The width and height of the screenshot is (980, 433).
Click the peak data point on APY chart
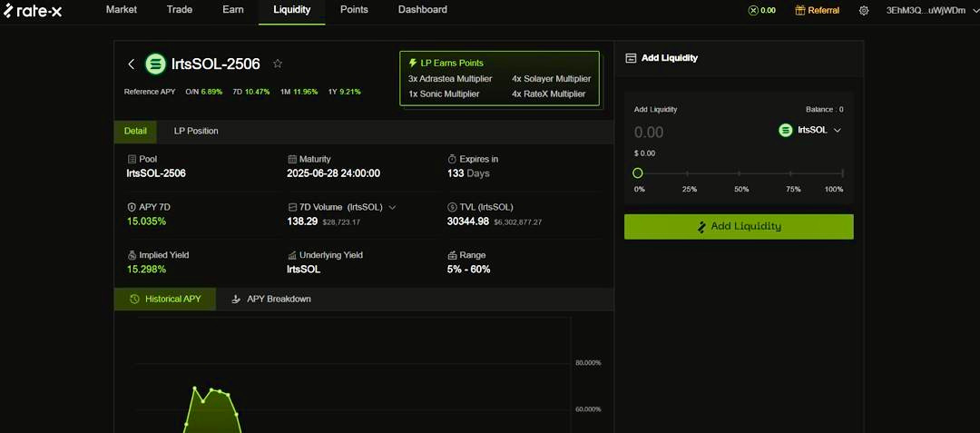click(194, 388)
